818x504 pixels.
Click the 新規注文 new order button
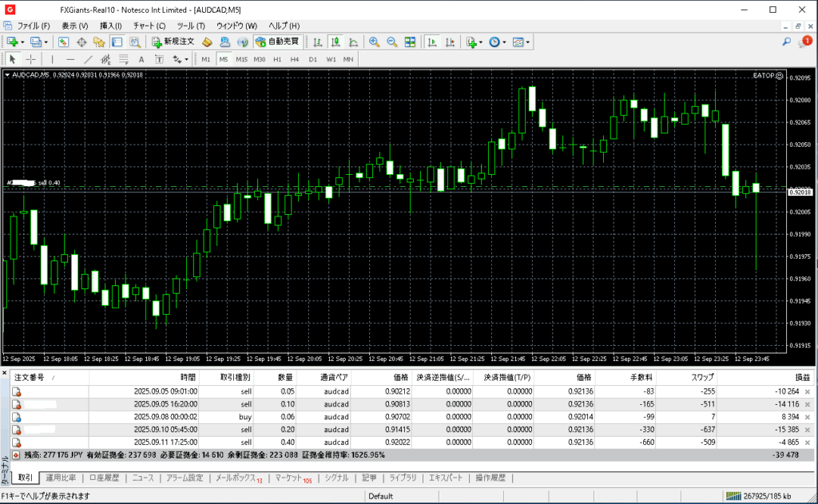(173, 42)
